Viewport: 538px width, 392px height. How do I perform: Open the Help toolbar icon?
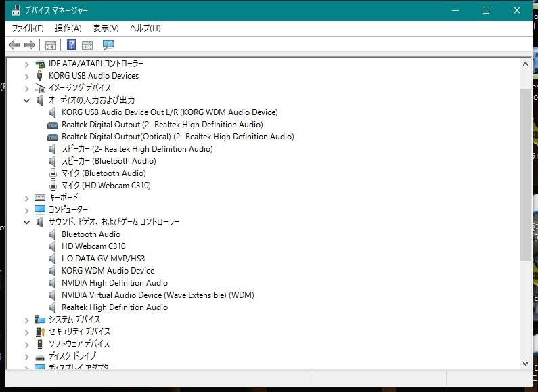pos(71,45)
